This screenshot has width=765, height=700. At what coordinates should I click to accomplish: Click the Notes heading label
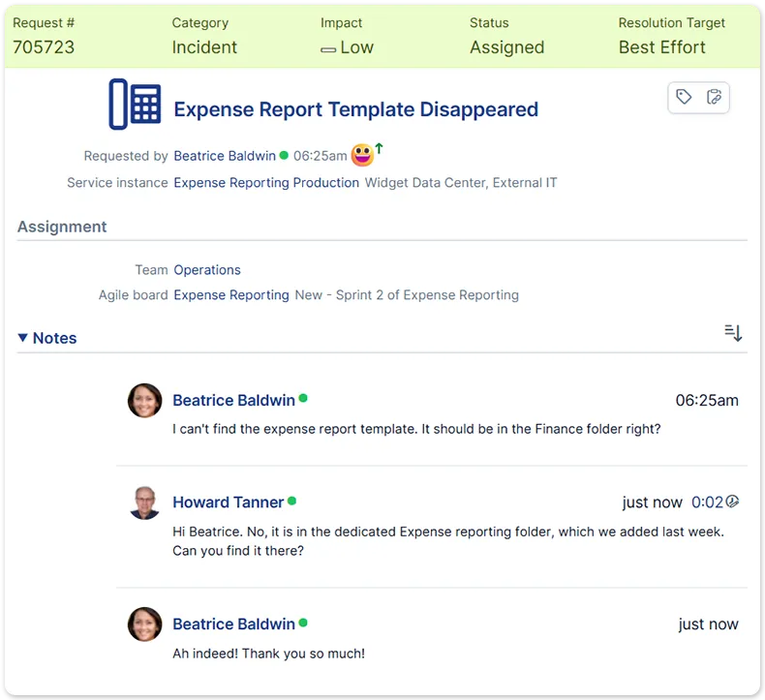(54, 338)
